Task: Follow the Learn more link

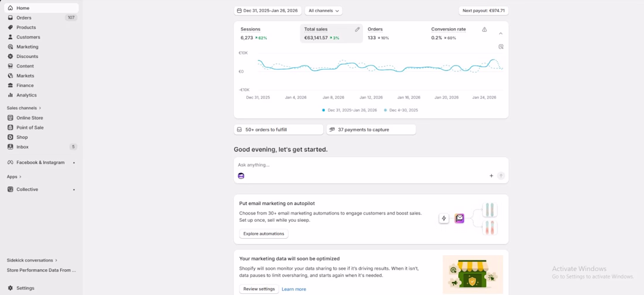Action: click(x=294, y=289)
